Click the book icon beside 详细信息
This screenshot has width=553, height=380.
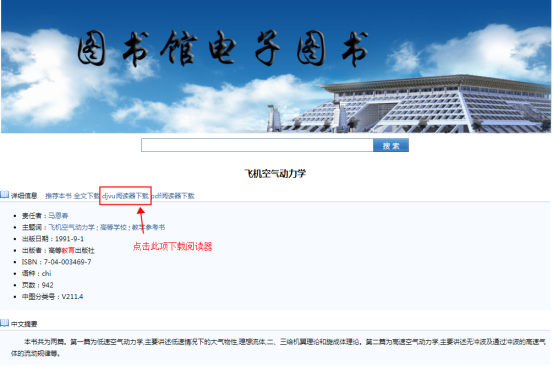click(x=5, y=195)
